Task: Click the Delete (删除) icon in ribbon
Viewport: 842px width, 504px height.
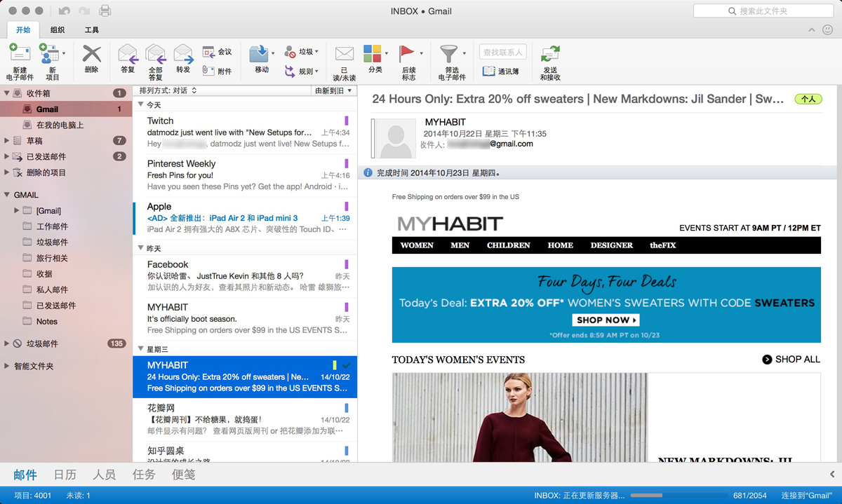Action: pyautogui.click(x=91, y=55)
